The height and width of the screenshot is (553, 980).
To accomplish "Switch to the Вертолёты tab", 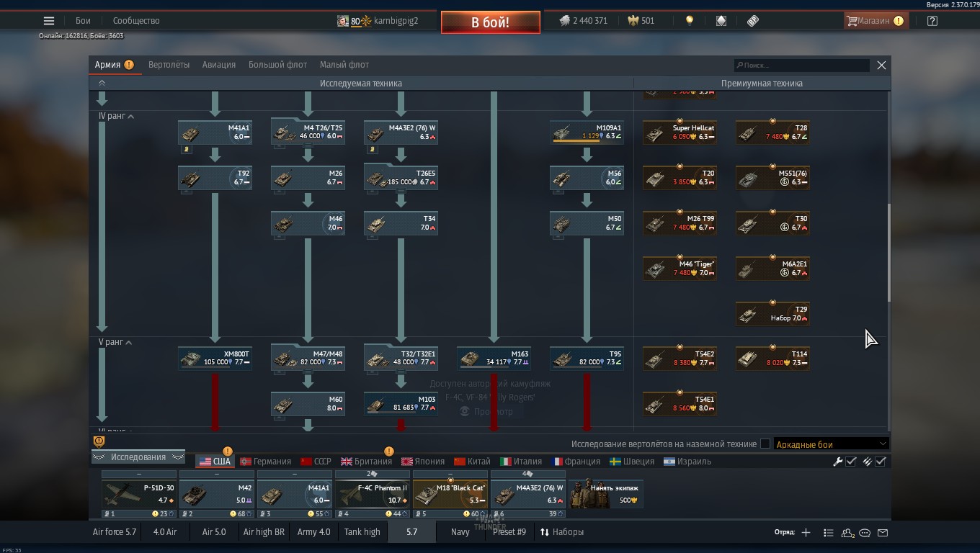I will 169,65.
